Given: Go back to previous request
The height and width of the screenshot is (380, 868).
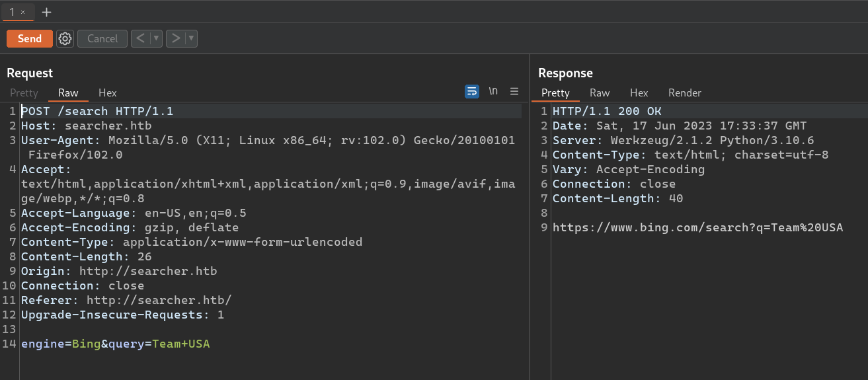Looking at the screenshot, I should click(140, 38).
